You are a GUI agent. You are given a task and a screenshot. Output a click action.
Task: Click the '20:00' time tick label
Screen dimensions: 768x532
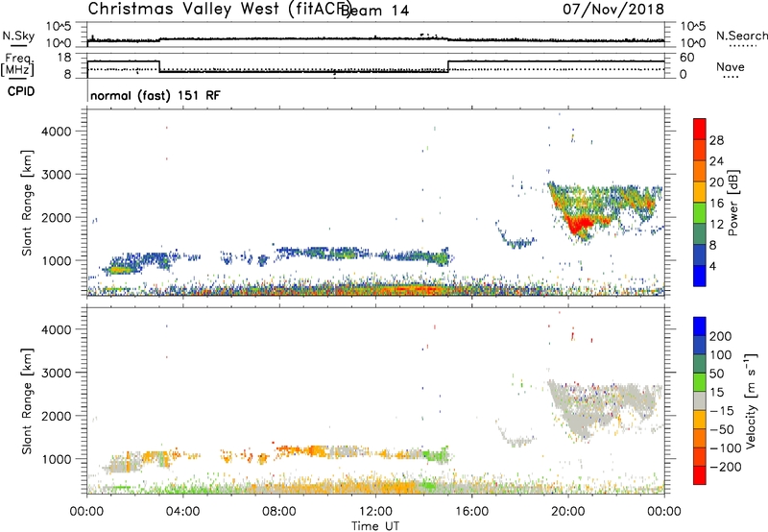pyautogui.click(x=567, y=512)
